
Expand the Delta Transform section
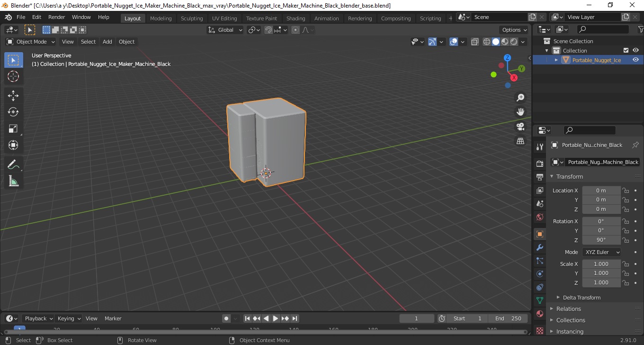(x=581, y=298)
